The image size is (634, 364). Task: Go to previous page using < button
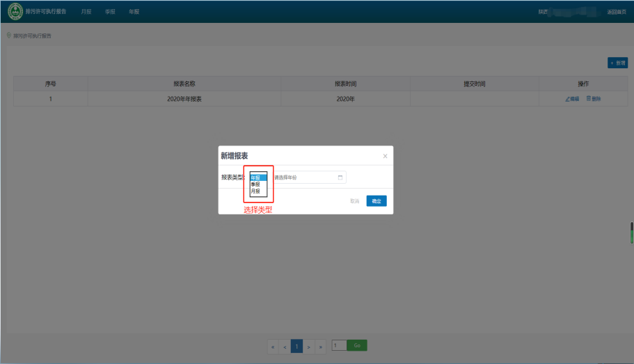point(285,346)
